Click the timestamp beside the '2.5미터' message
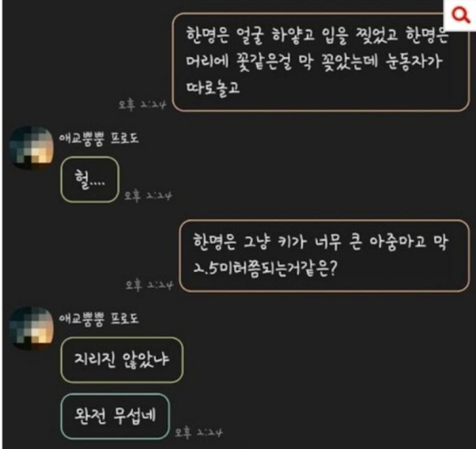Image resolution: width=476 pixels, height=449 pixels. coord(149,285)
